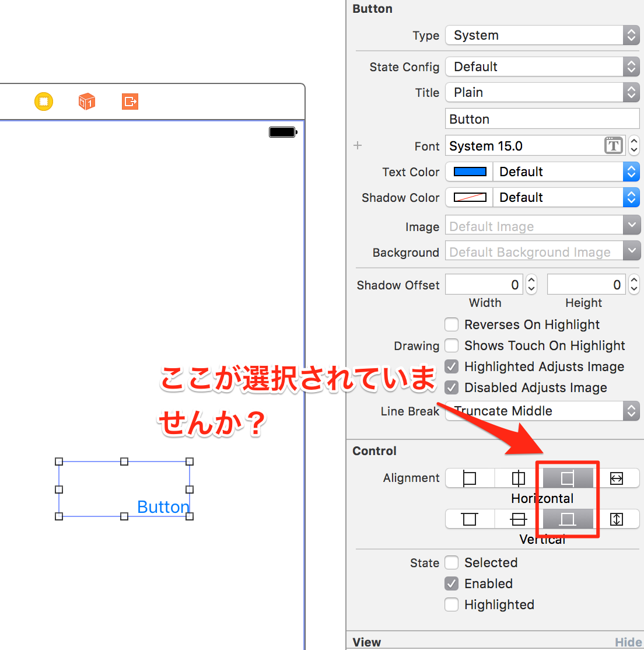Increment Shadow Offset width with the stepper

coord(531,281)
